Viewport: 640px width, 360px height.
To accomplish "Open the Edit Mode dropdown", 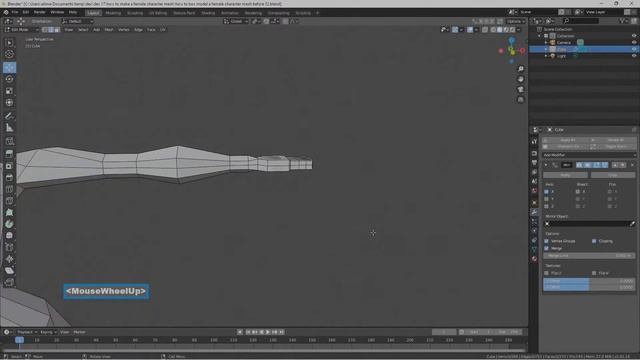I will pos(21,30).
